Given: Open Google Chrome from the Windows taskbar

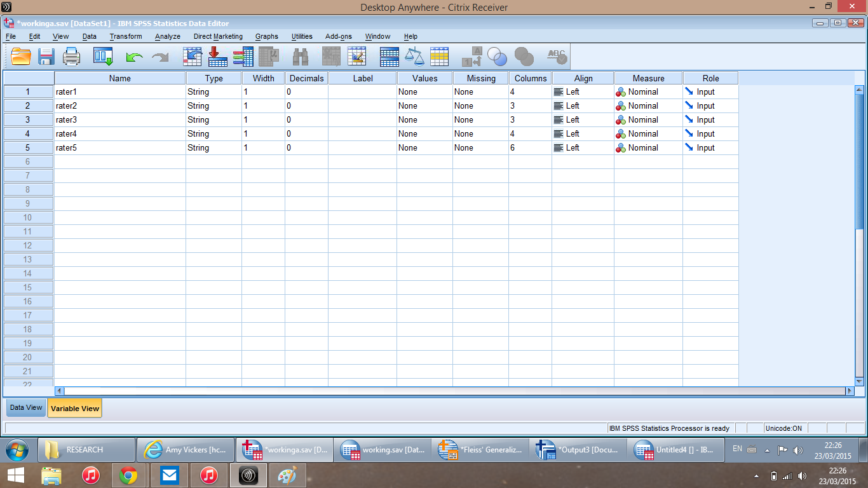Looking at the screenshot, I should (128, 475).
